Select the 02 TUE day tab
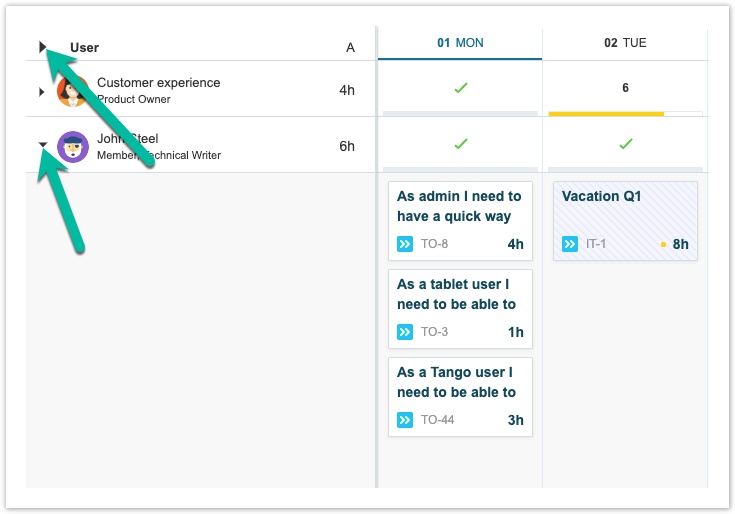Image resolution: width=735 pixels, height=514 pixels. click(x=625, y=43)
